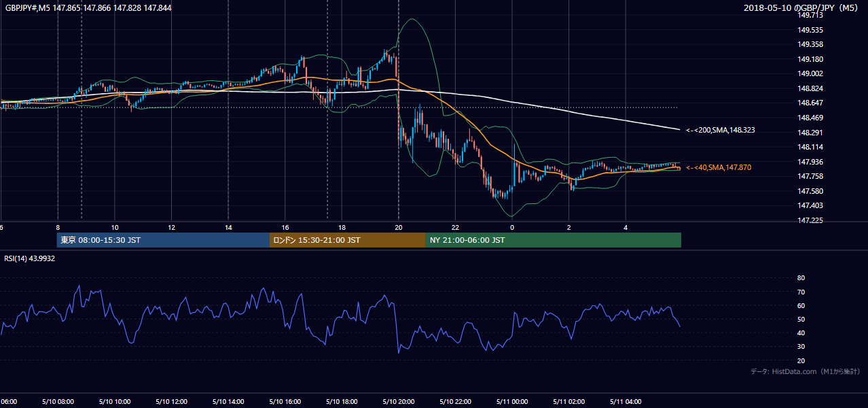Click the ロンドン 15:30-21:00 JST session bar
868x408 pixels.
tap(348, 240)
